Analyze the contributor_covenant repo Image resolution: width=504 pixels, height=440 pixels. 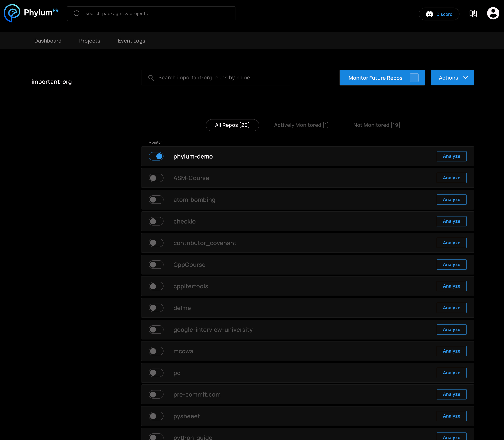point(452,243)
